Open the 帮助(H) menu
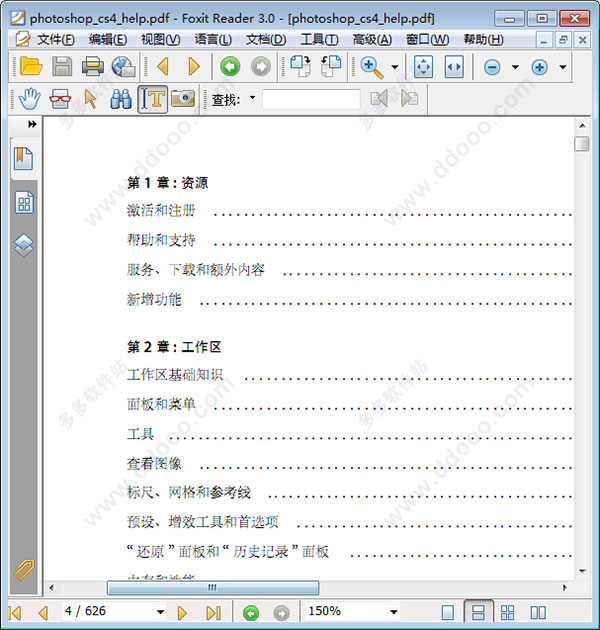Image resolution: width=600 pixels, height=630 pixels. (483, 39)
